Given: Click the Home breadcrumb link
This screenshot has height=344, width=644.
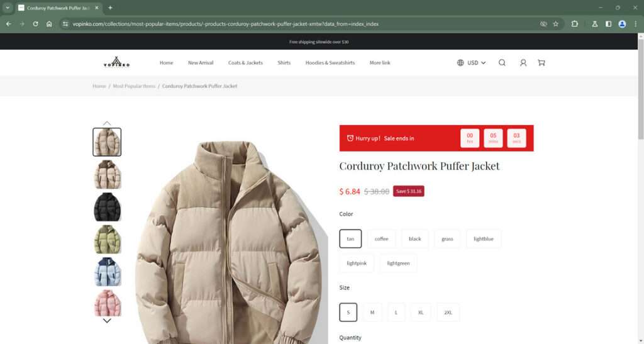Looking at the screenshot, I should point(99,86).
